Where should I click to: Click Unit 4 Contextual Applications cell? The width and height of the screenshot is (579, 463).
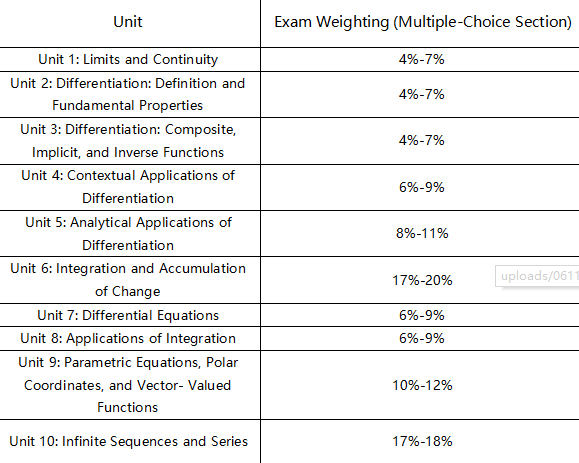pos(128,187)
